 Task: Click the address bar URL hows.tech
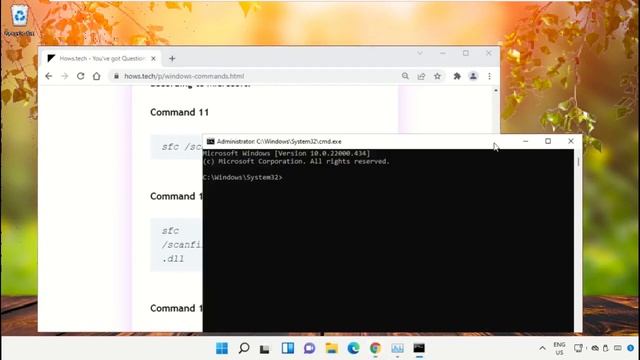[184, 76]
